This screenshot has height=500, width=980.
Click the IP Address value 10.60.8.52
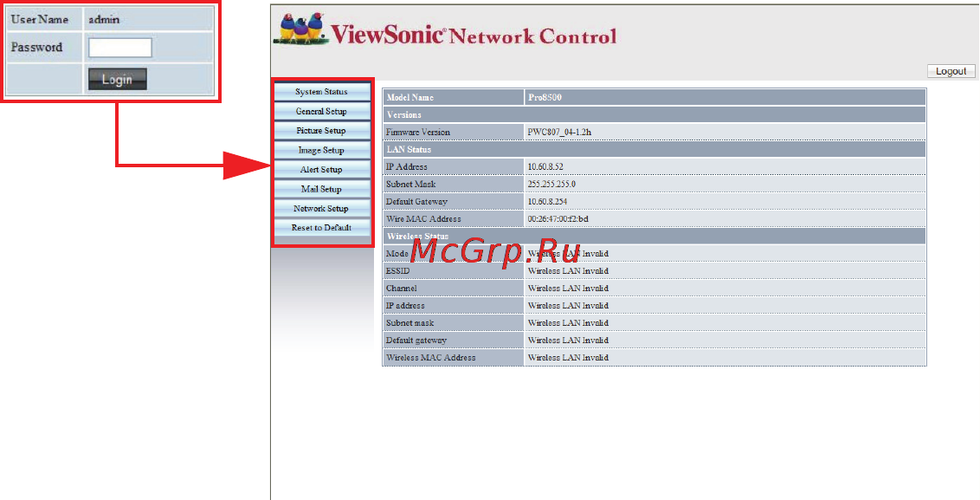point(545,167)
